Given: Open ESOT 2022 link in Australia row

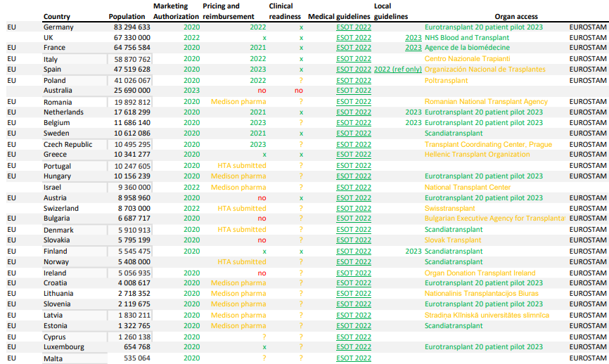Looking at the screenshot, I should point(354,91).
